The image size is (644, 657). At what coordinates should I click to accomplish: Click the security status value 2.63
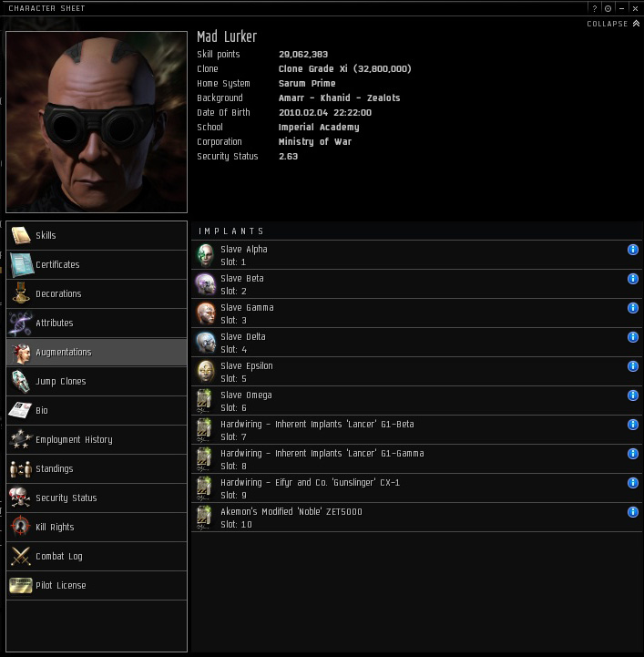pos(288,157)
